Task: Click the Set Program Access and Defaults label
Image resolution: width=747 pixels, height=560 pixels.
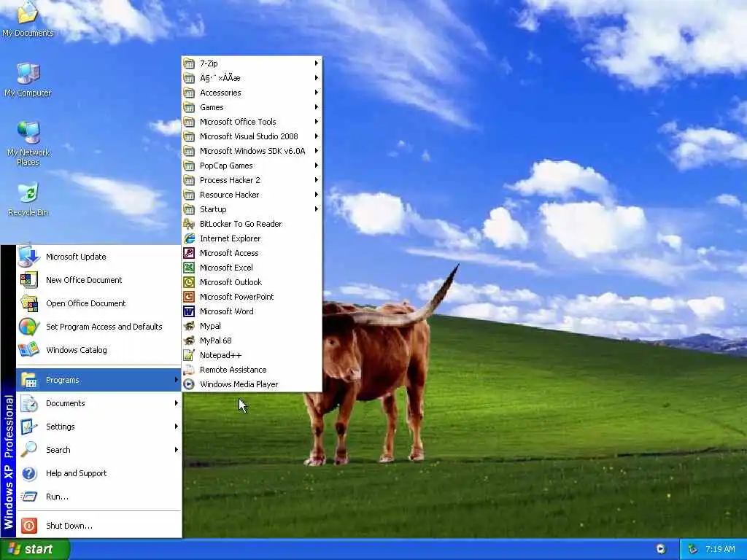Action: pos(104,327)
